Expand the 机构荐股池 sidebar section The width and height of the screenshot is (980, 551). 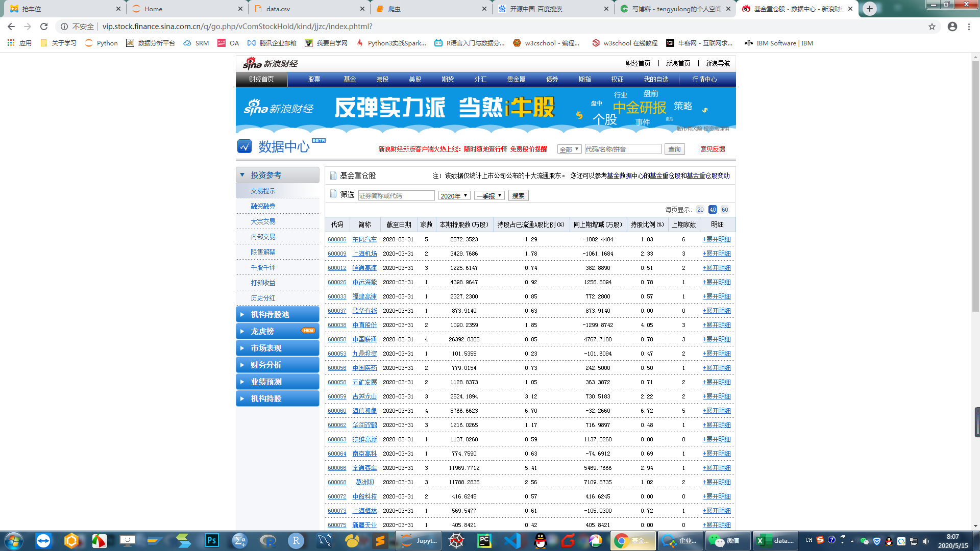click(x=278, y=314)
